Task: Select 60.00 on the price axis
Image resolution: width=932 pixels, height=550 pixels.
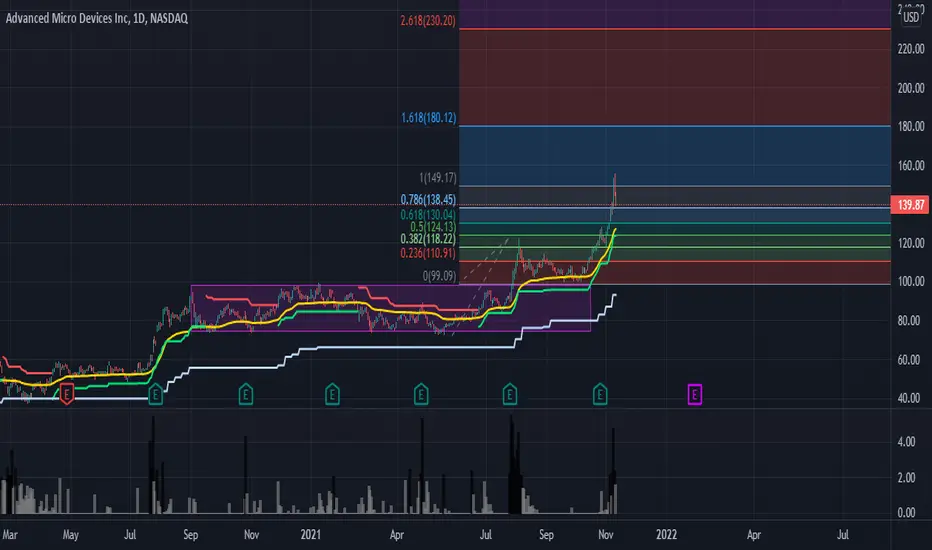Action: point(909,360)
